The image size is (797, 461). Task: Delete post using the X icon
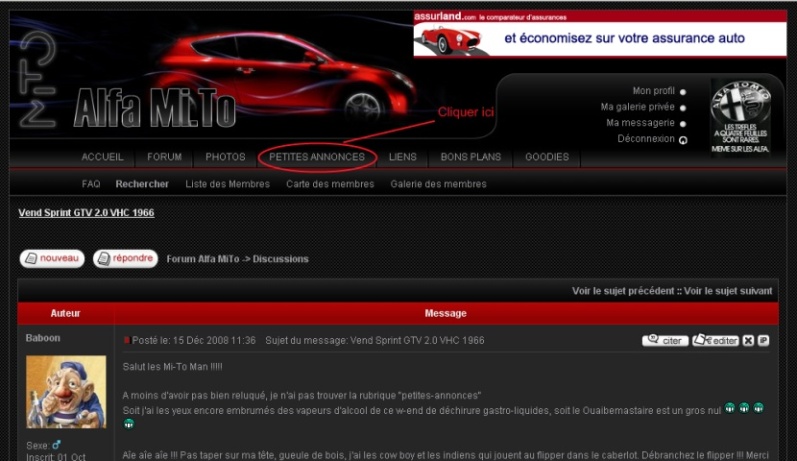(748, 341)
